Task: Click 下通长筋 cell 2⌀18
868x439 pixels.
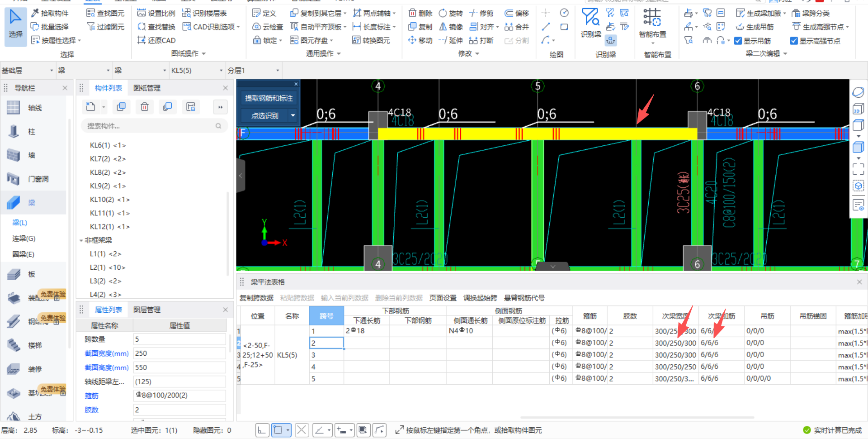Action: click(367, 331)
